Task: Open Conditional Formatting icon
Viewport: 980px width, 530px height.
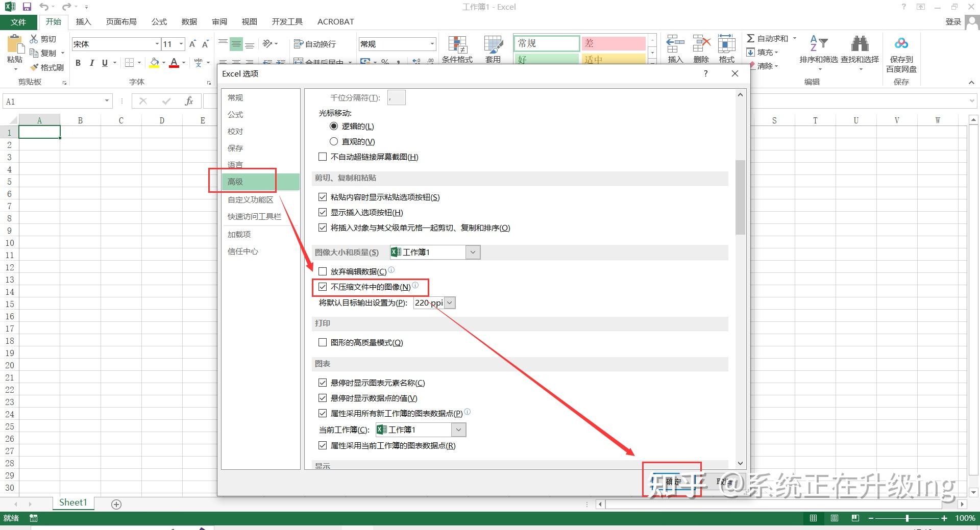Action: point(457,44)
